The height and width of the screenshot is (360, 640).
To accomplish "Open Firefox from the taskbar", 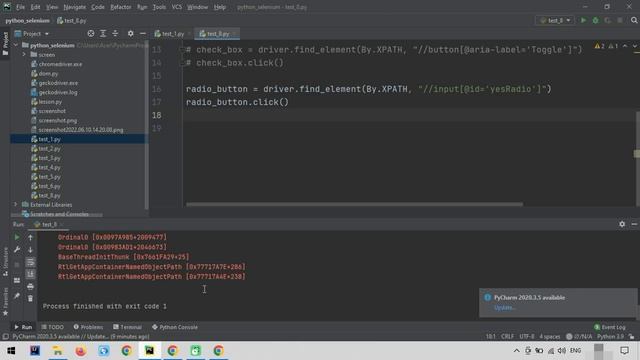I will pyautogui.click(x=80, y=351).
